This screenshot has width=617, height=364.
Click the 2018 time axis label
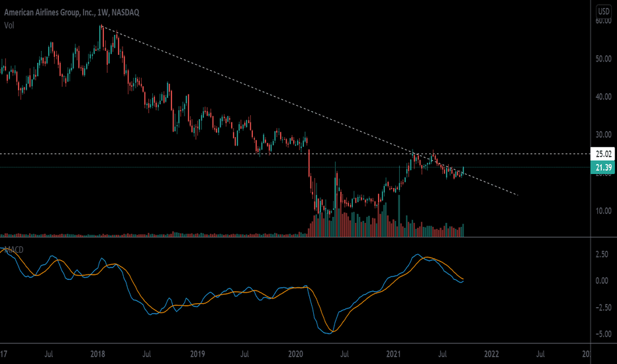point(97,354)
